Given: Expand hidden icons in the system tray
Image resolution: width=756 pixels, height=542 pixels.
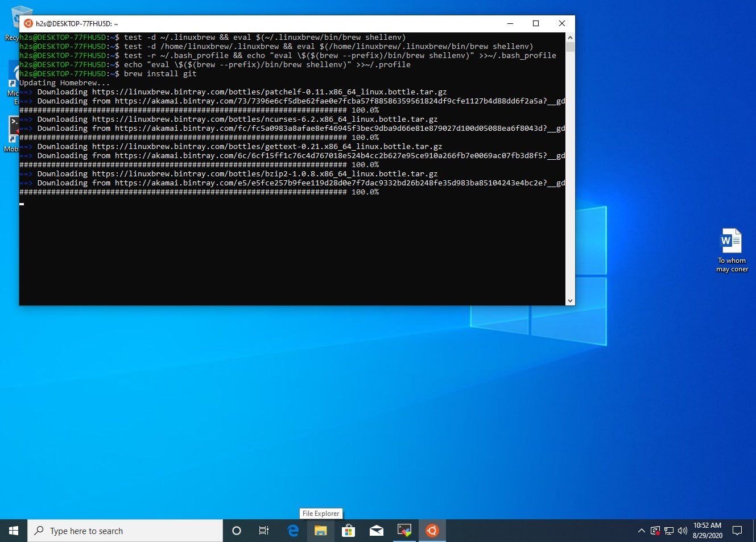Looking at the screenshot, I should click(642, 531).
